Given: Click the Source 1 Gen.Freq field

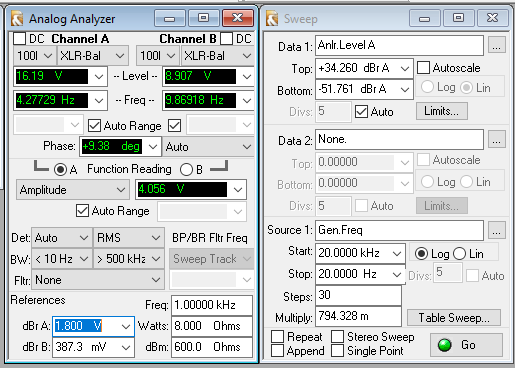Looking at the screenshot, I should pyautogui.click(x=399, y=230).
